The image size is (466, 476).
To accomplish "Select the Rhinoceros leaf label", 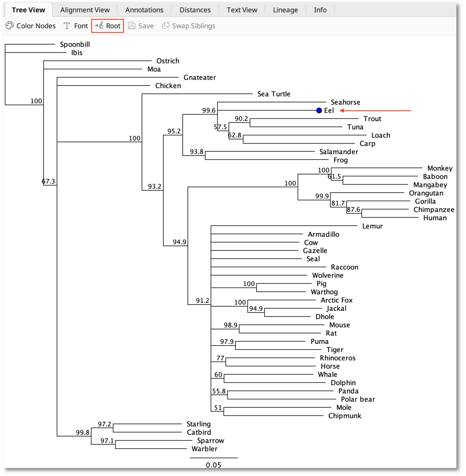I will click(338, 358).
